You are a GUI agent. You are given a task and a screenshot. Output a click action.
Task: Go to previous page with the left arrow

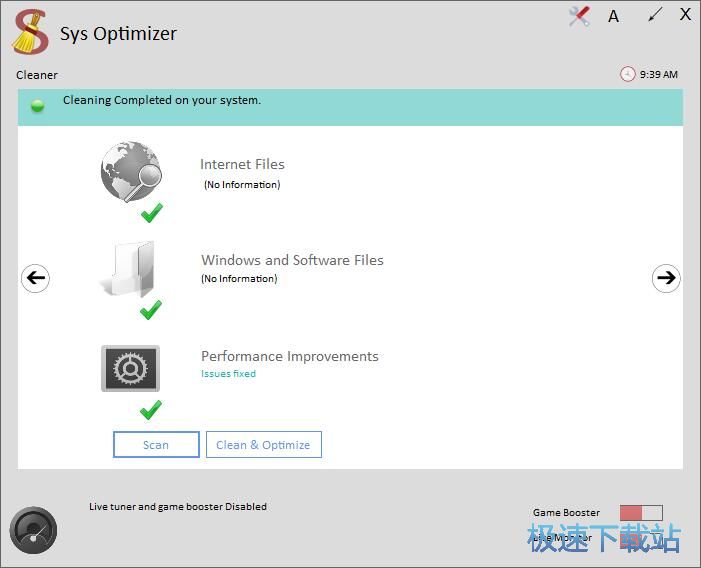click(x=35, y=278)
